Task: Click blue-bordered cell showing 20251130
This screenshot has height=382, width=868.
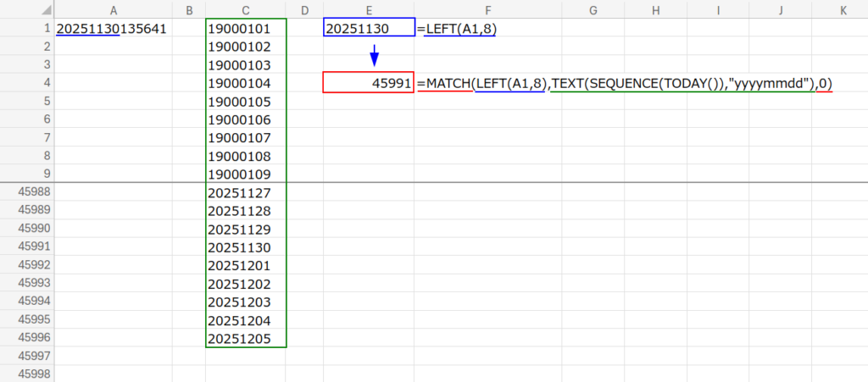Action: click(x=369, y=29)
